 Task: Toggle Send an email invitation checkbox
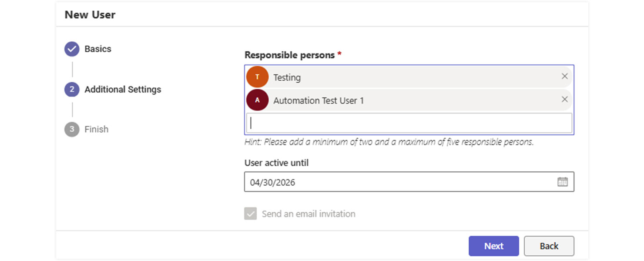tap(250, 214)
